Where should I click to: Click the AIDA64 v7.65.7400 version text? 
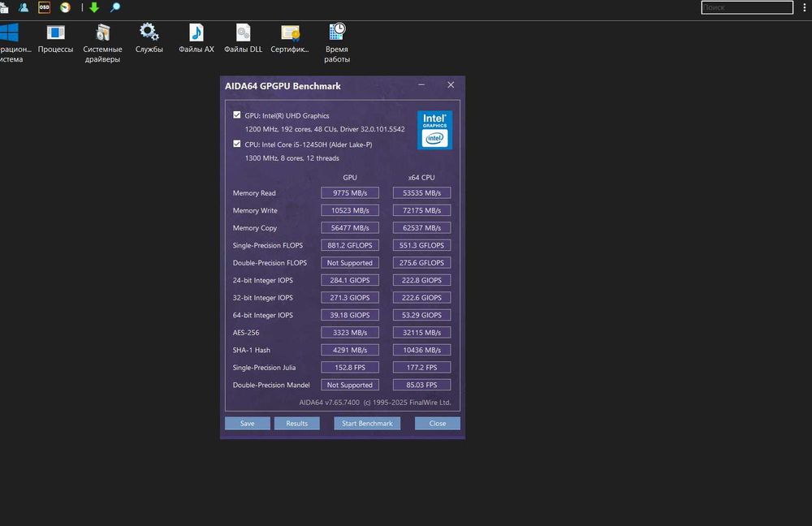330,403
